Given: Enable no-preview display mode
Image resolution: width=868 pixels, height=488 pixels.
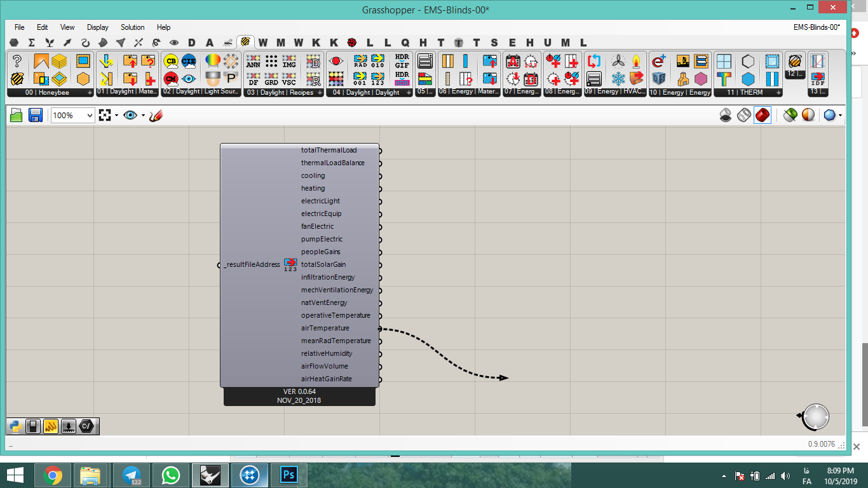Looking at the screenshot, I should [725, 115].
